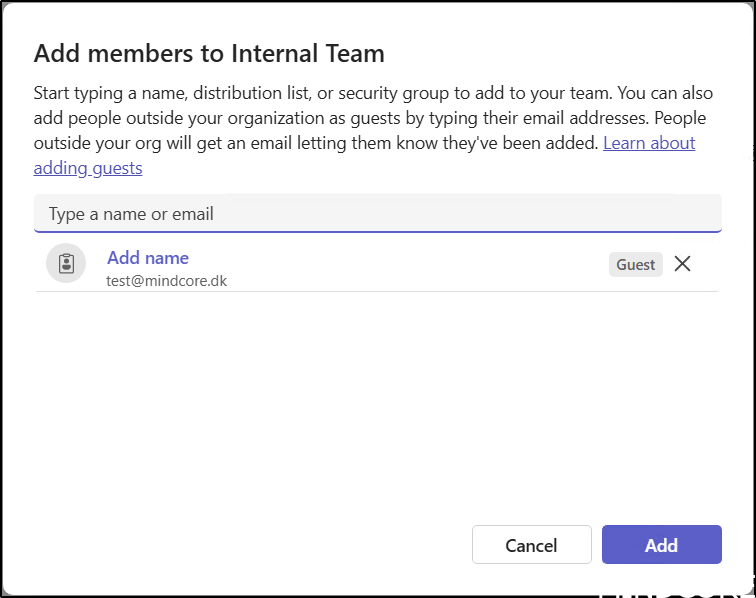Open the Learn about adding guests link

[649, 143]
